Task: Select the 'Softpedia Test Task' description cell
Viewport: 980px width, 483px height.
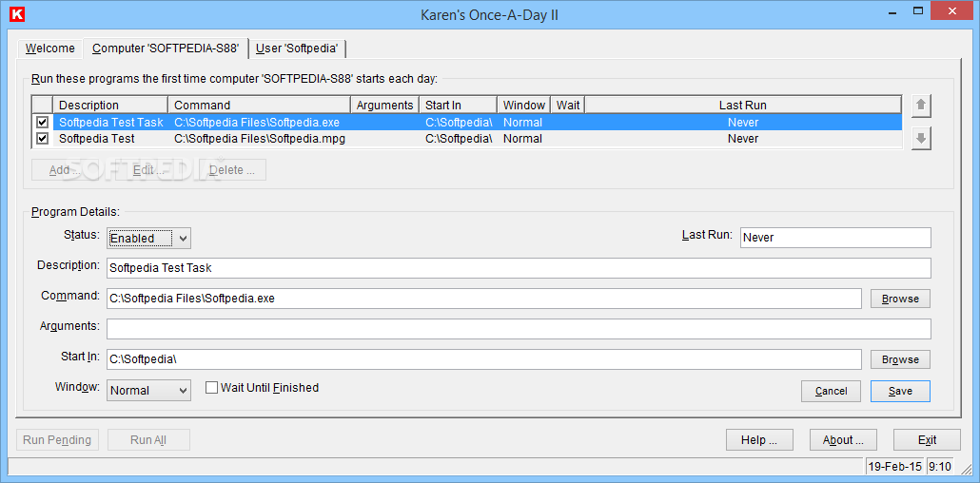Action: click(x=111, y=123)
